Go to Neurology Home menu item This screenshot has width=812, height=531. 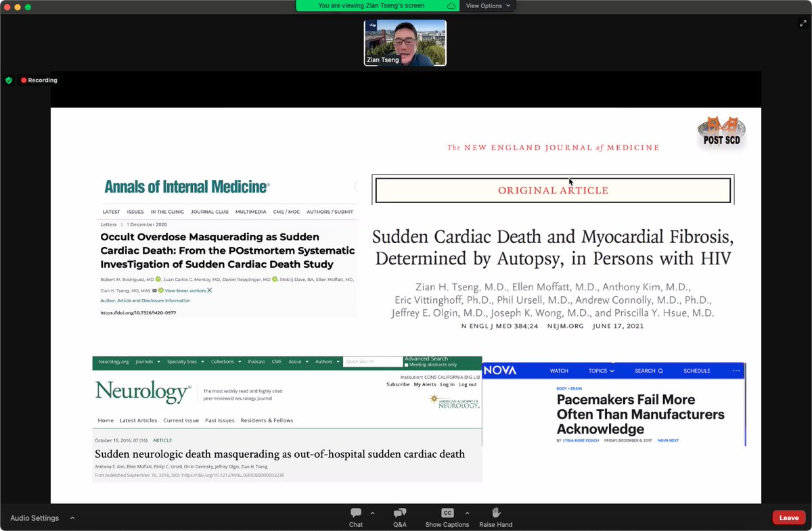tap(106, 420)
